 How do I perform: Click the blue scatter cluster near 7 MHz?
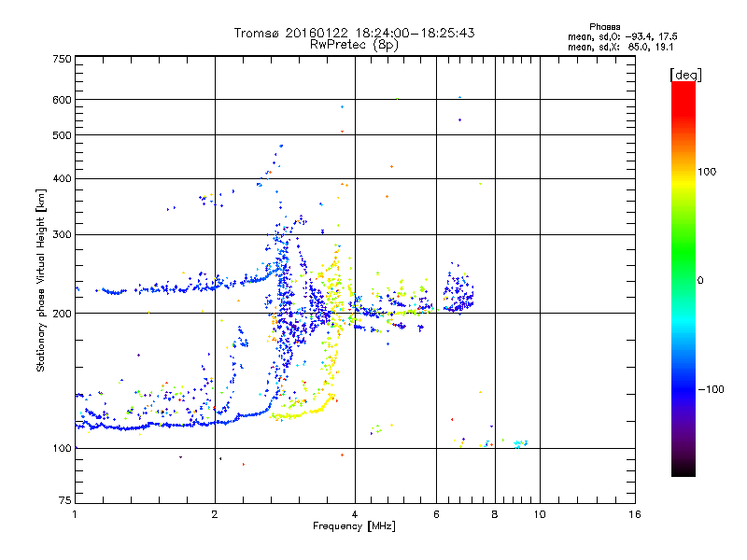[x=458, y=288]
